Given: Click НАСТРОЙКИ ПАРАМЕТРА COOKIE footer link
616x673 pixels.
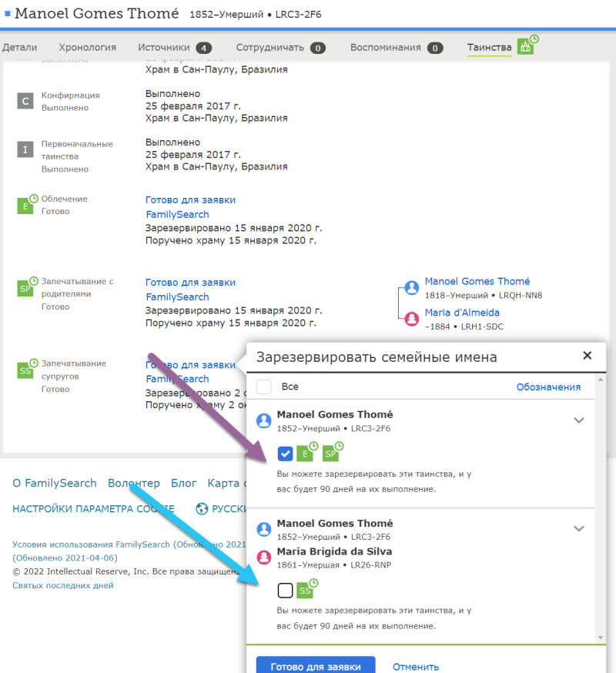Looking at the screenshot, I should point(93,509).
